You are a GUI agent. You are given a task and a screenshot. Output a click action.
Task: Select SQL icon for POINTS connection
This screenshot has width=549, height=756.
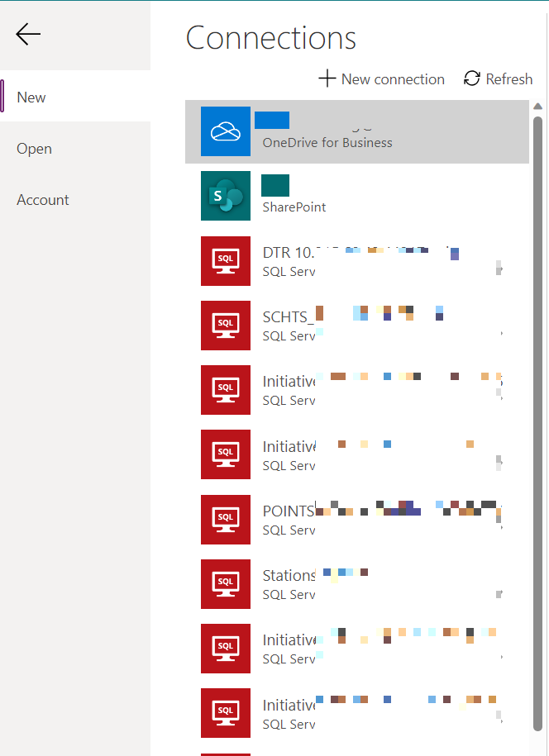[x=225, y=520]
